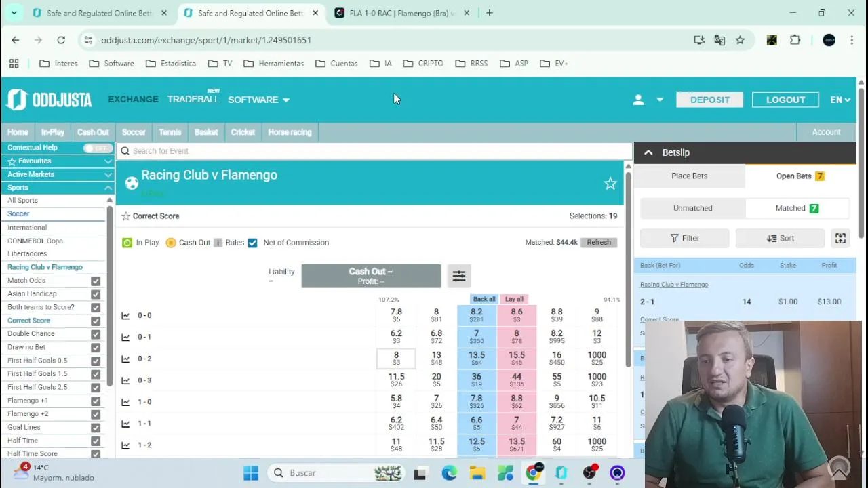This screenshot has width=868, height=488.
Task: Toggle the Both teams to Score checkbox
Action: click(96, 307)
